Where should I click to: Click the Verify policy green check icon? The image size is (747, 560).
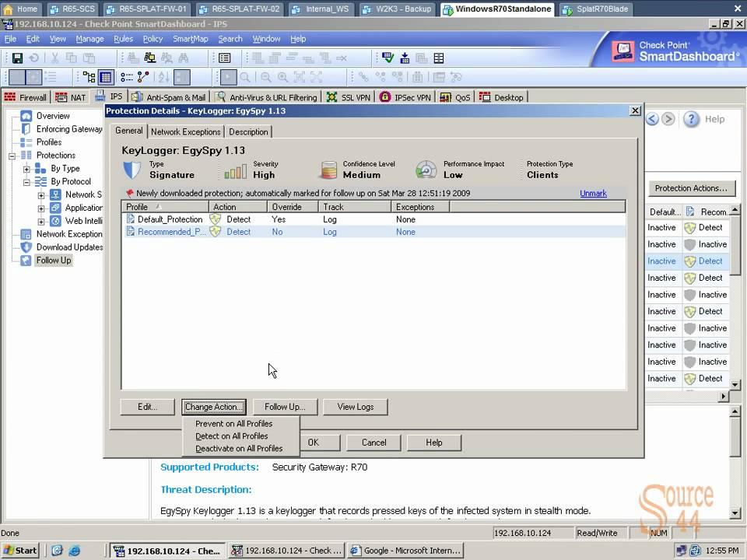click(388, 58)
